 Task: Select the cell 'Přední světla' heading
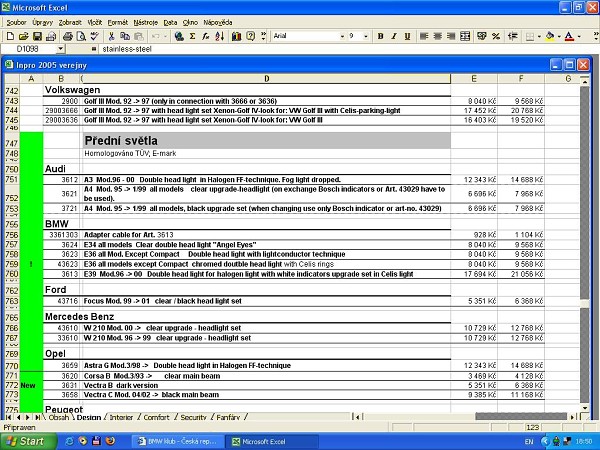click(x=266, y=140)
